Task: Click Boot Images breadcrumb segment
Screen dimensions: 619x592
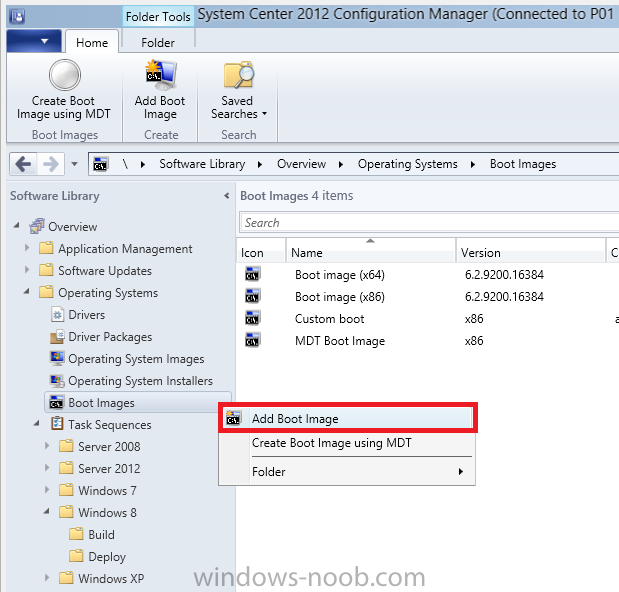Action: [x=523, y=164]
